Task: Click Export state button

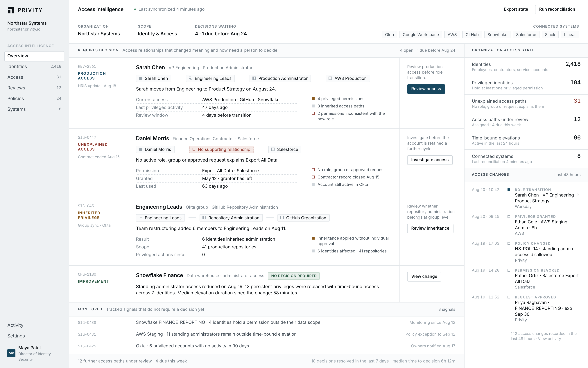Action: click(x=516, y=10)
